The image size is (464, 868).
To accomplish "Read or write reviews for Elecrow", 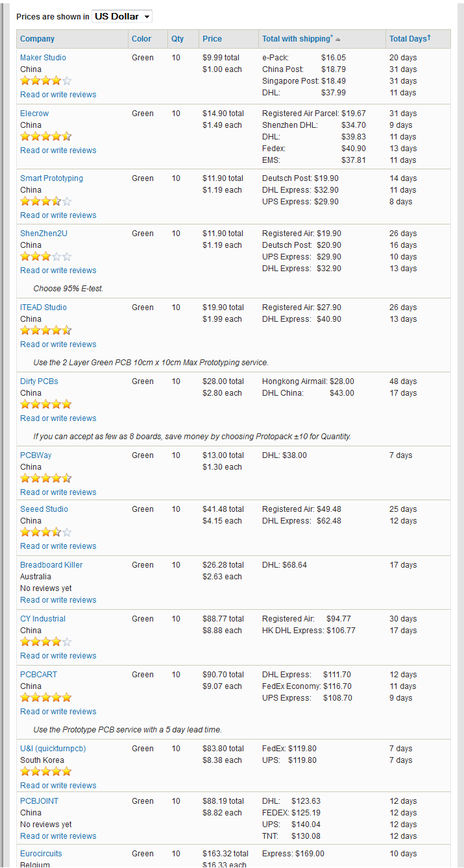I will [x=58, y=151].
